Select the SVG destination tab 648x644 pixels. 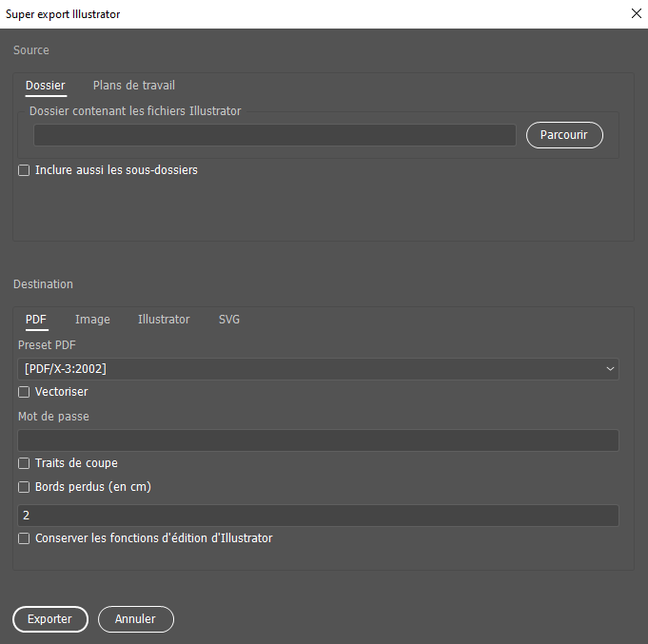click(x=229, y=320)
